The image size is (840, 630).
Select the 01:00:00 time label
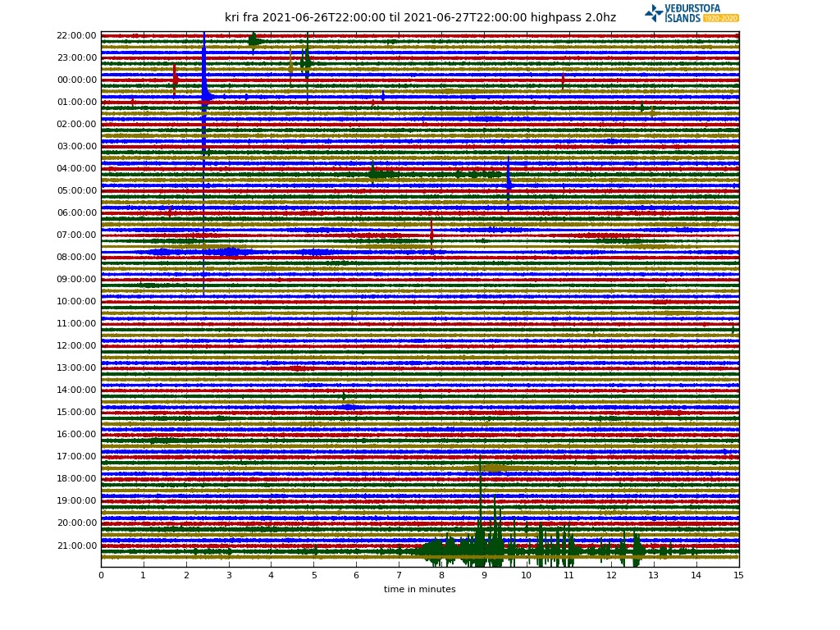click(x=76, y=102)
